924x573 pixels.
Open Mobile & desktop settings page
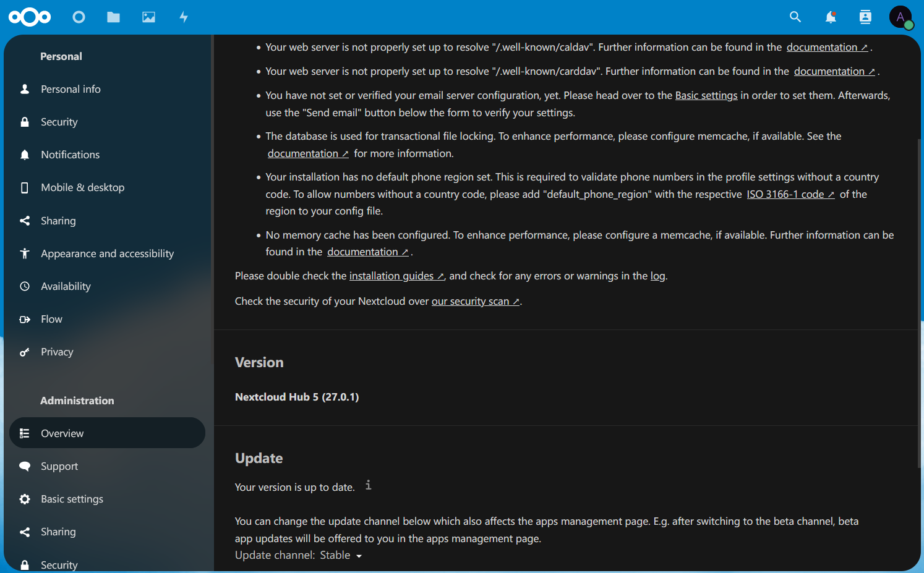107,187
